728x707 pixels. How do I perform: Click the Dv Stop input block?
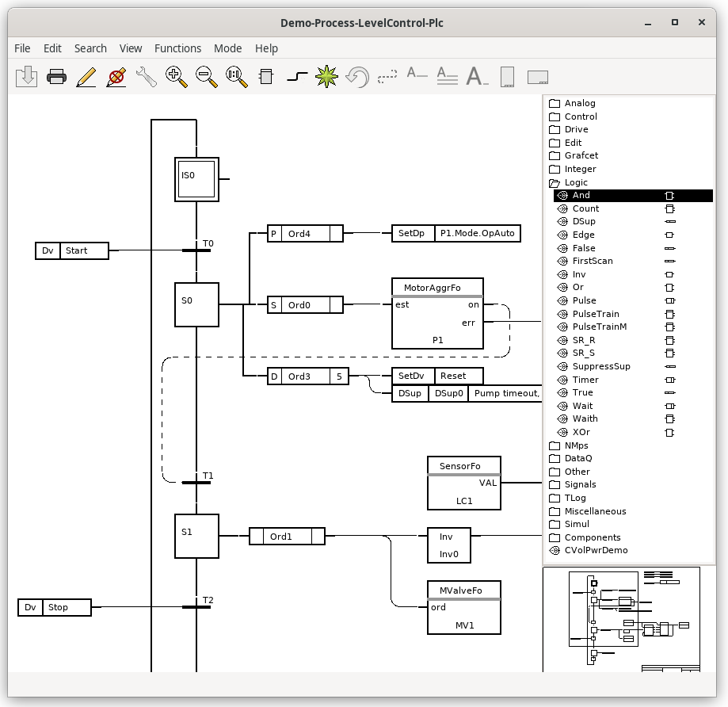pyautogui.click(x=55, y=608)
